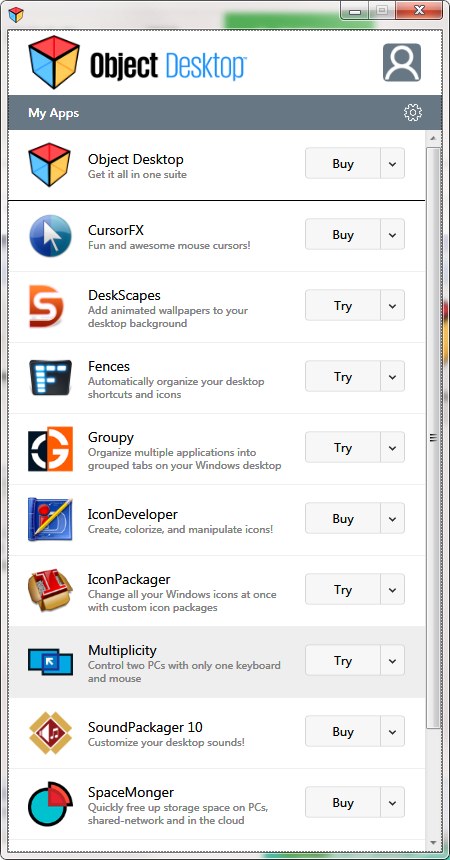Buy the Object Desktop suite
This screenshot has height=860, width=450.
[343, 163]
